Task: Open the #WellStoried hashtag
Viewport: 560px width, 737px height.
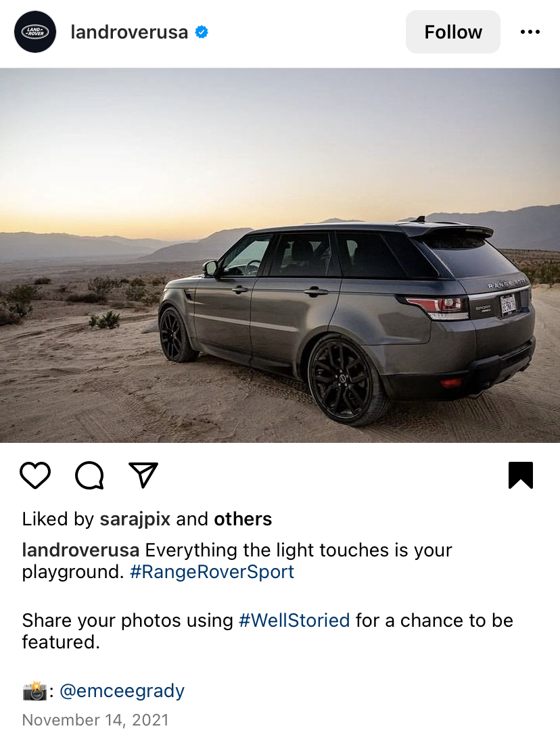Action: [x=294, y=621]
